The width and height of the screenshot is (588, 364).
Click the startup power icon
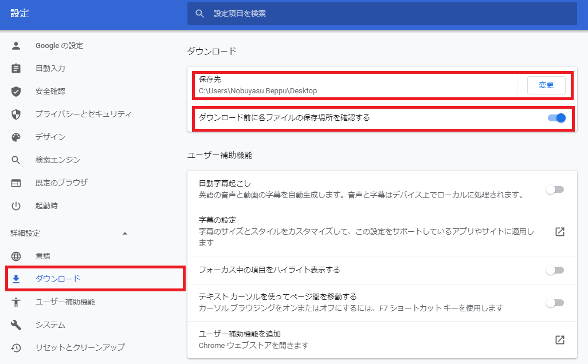16,205
